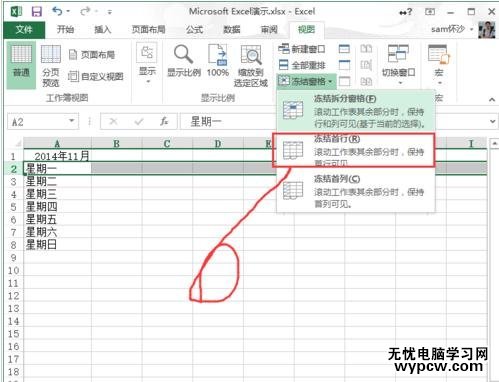Open the 切换窗口 switch windows dropdown
499x382 pixels.
[399, 65]
